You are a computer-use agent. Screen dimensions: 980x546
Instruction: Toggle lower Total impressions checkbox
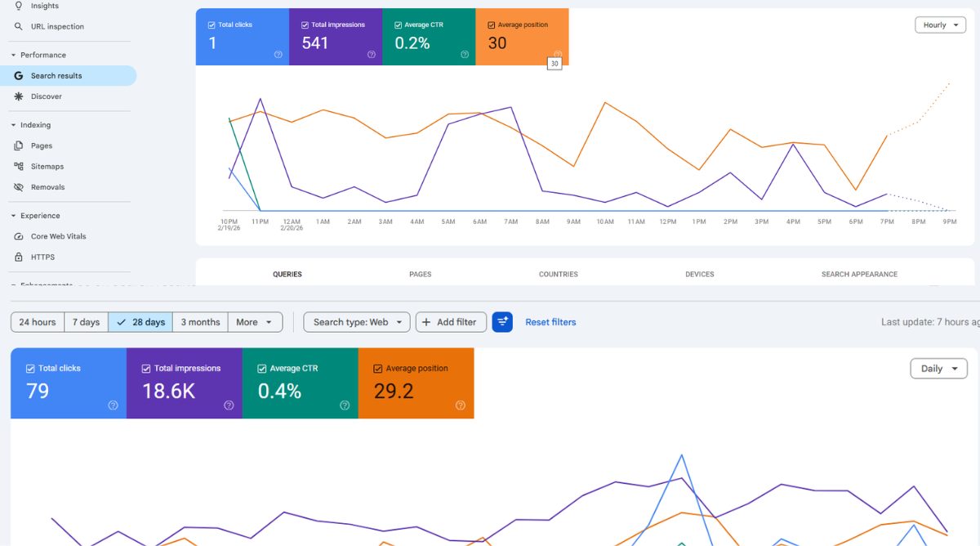tap(146, 369)
